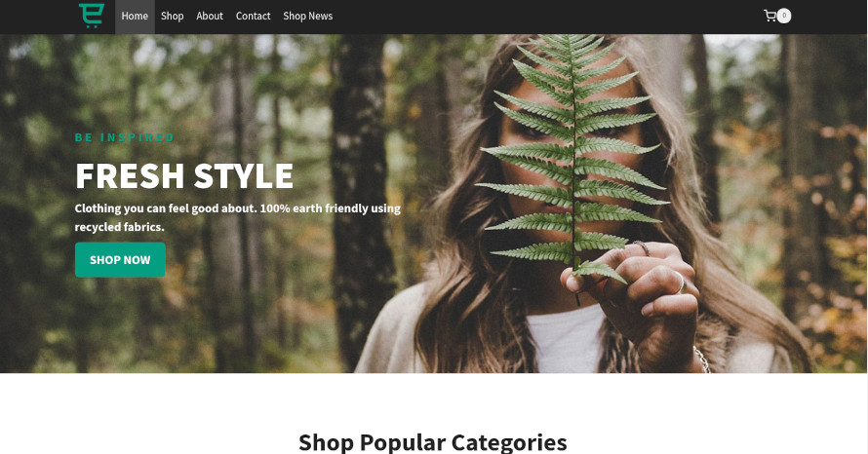Click the BE INSPIRED tagline text
Viewport: 868px width, 454px height.
coord(125,137)
